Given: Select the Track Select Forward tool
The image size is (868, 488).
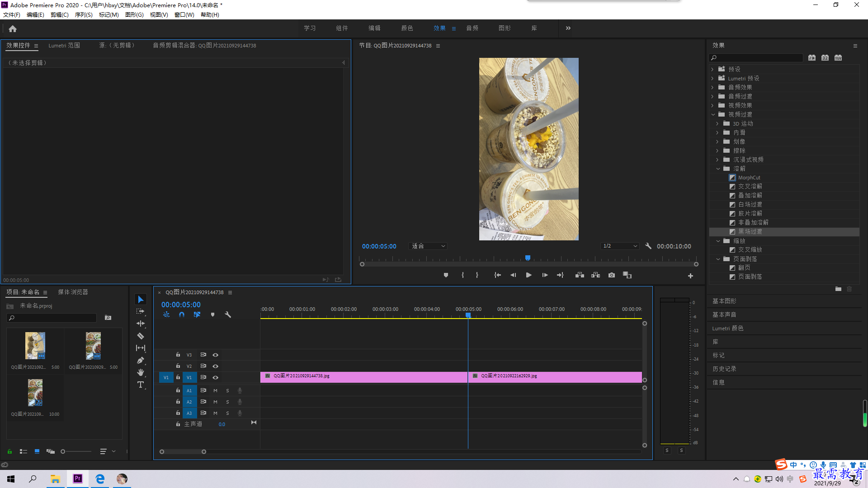Looking at the screenshot, I should click(141, 311).
